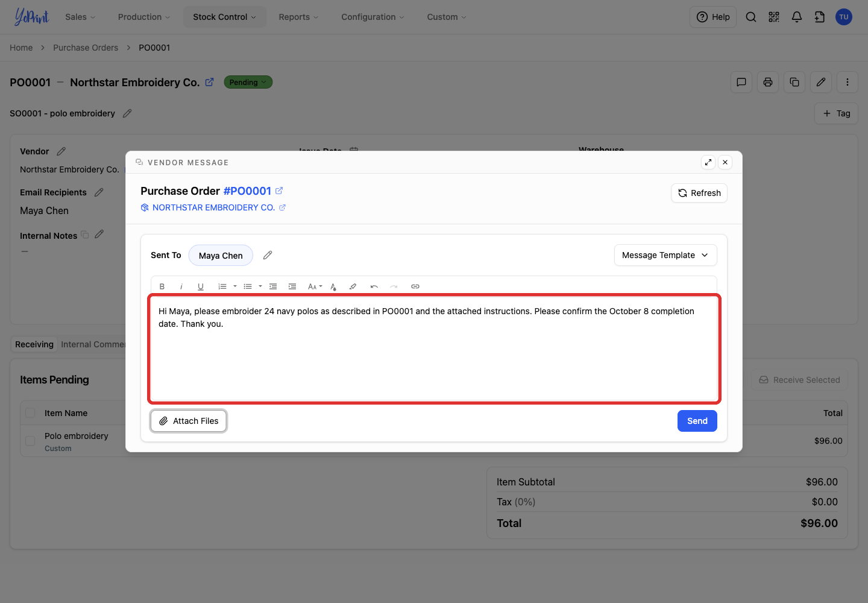
Task: Underline the selected message text
Action: [201, 286]
